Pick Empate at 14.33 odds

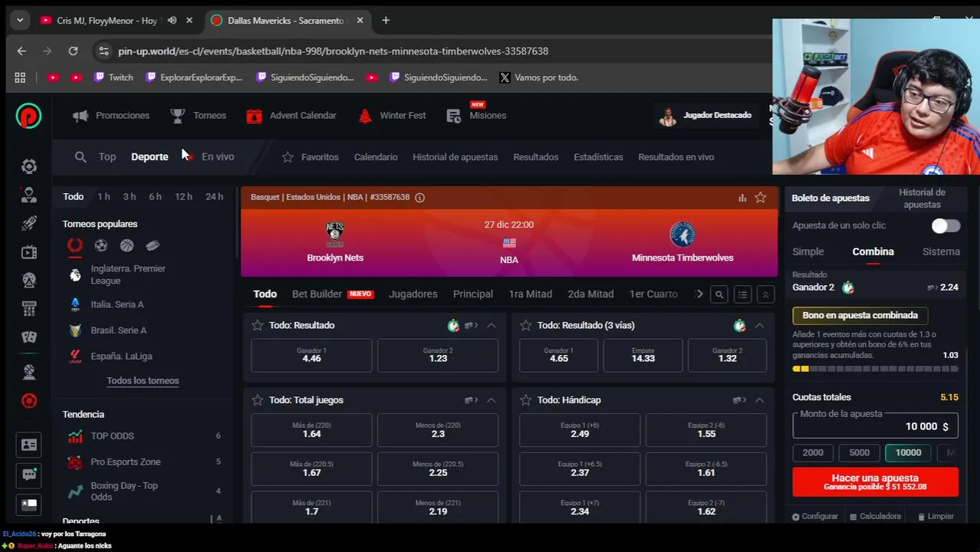[643, 356]
